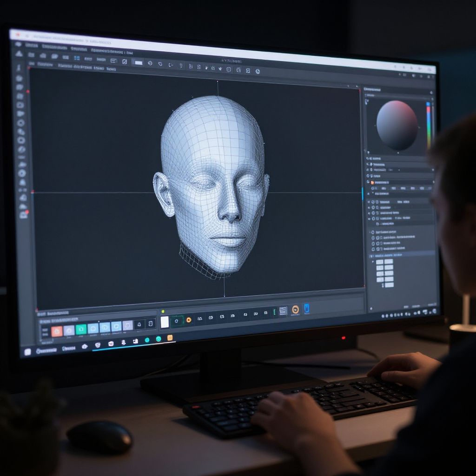476x476 pixels.
Task: Open the orange app icon in the taskbar
Action: point(170,337)
